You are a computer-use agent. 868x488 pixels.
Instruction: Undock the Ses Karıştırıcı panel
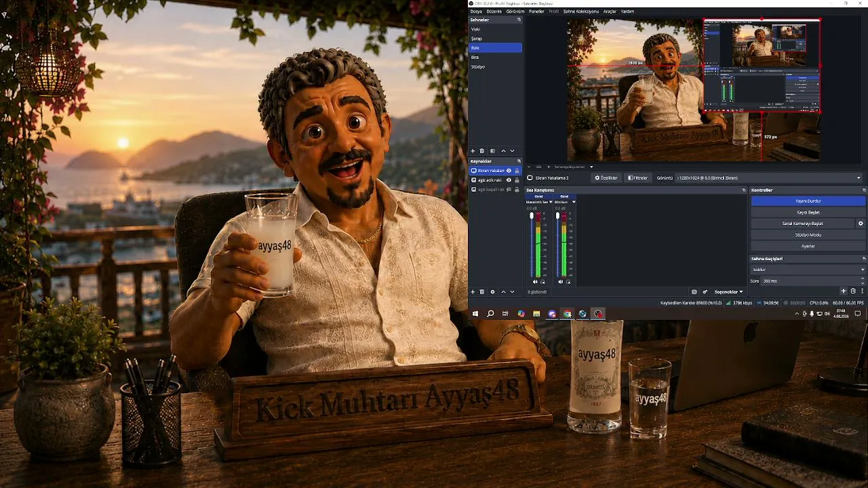[744, 190]
